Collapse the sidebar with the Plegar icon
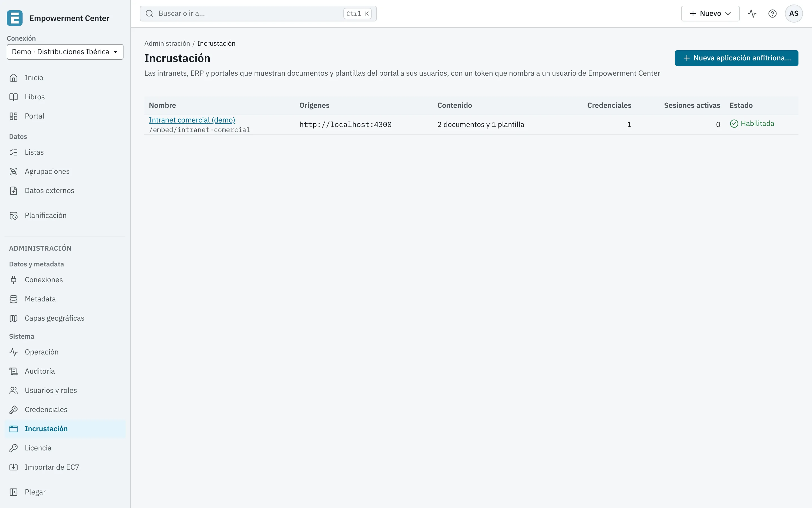812x508 pixels. point(14,492)
